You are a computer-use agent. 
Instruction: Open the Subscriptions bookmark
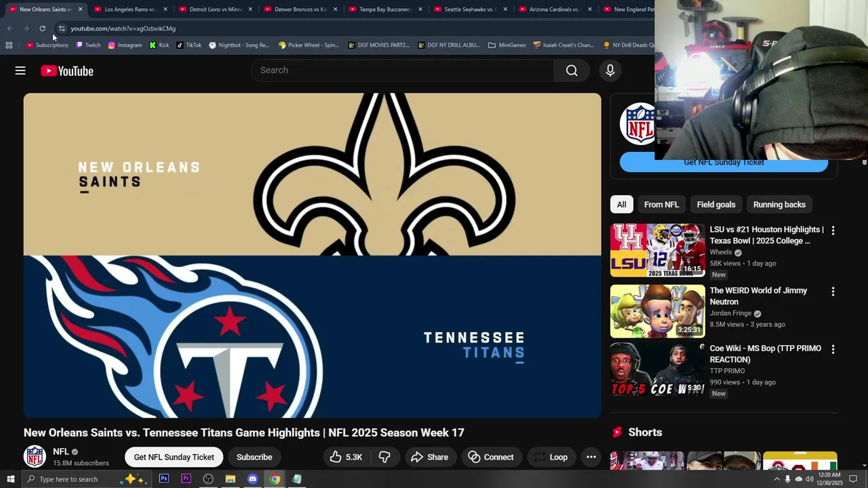pos(47,45)
